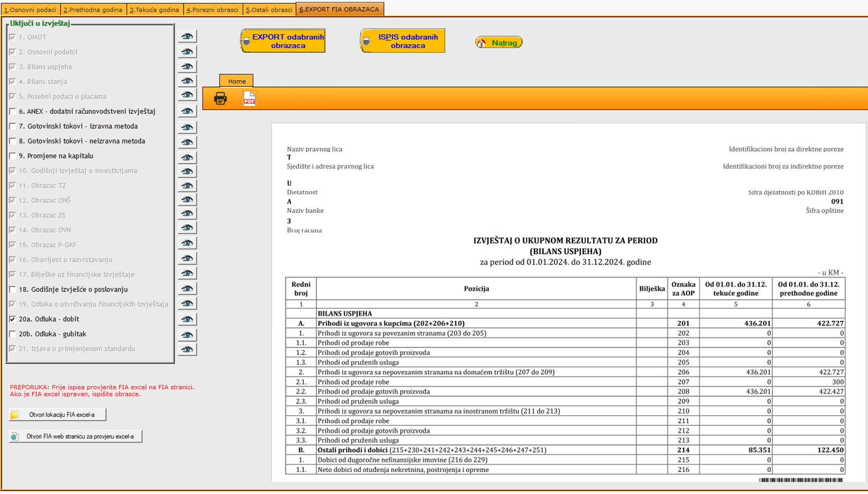Image resolution: width=868 pixels, height=494 pixels.
Task: Preview Obrazac ONŠ using its eye icon
Action: pyautogui.click(x=187, y=199)
